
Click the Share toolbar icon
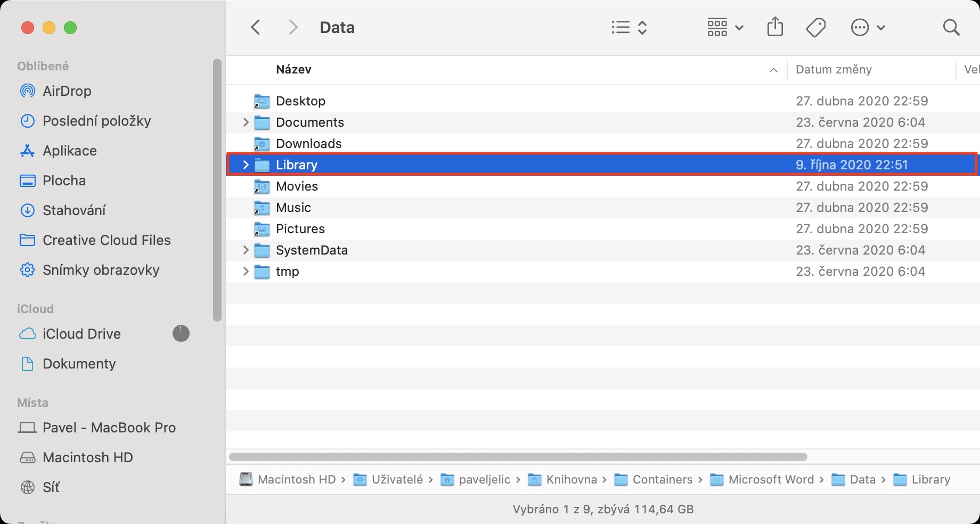775,27
